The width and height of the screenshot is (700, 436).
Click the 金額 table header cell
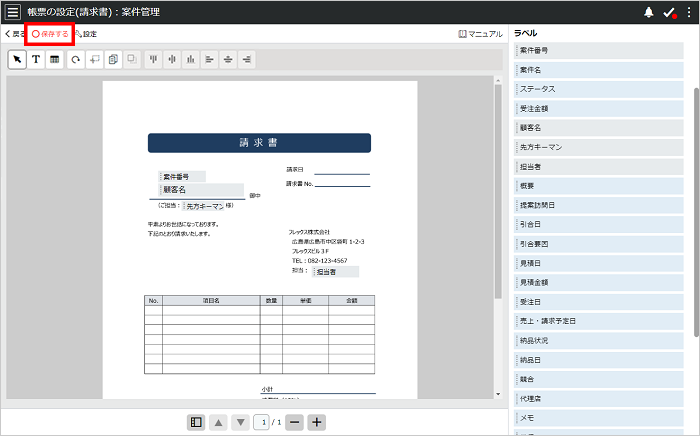click(x=352, y=300)
